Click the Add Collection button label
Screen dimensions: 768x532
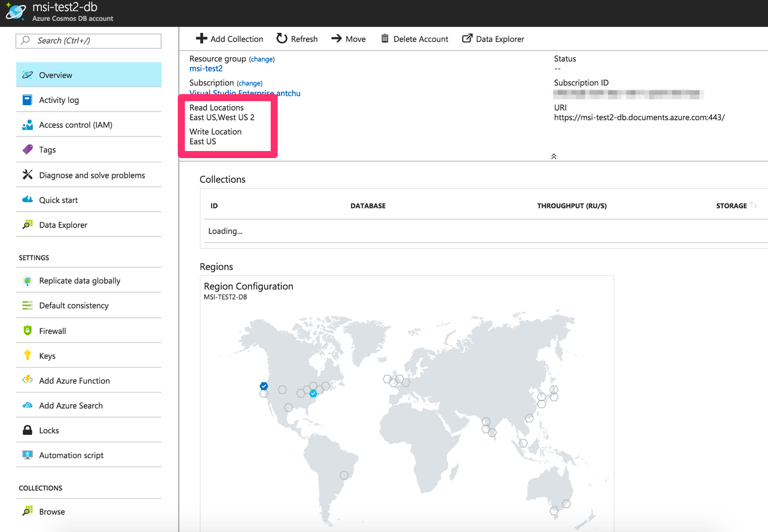(x=236, y=39)
